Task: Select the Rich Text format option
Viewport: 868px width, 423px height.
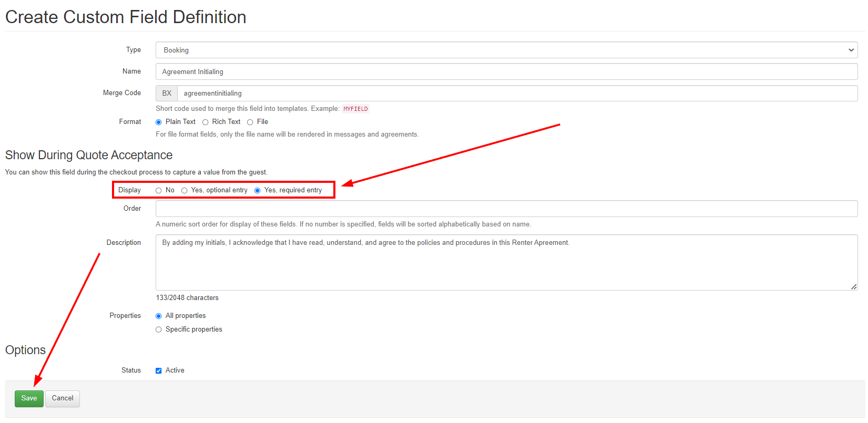Action: 206,122
